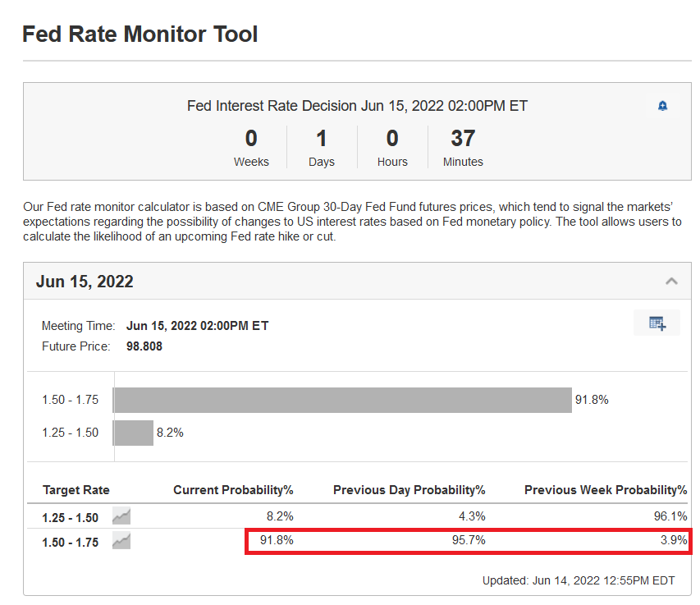Click the bell alert icon
The height and width of the screenshot is (605, 700).
pos(662,106)
